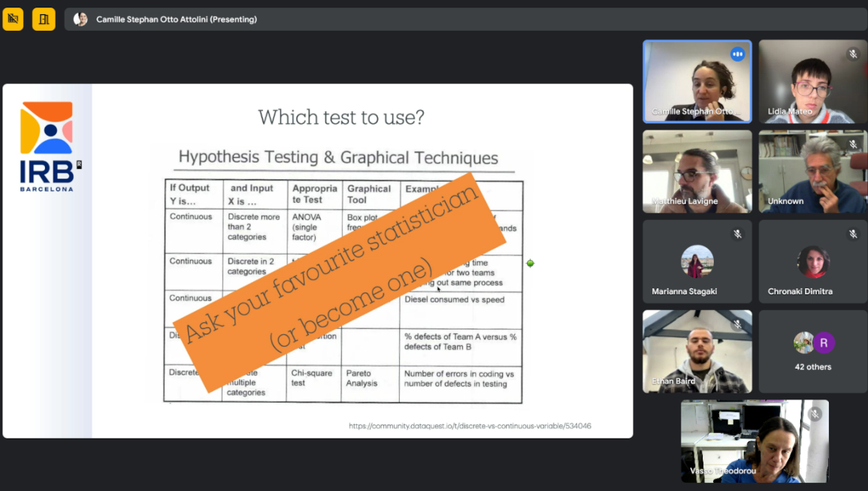The height and width of the screenshot is (491, 868).
Task: Select Matthieu Lavigne's video tile
Action: (x=697, y=171)
